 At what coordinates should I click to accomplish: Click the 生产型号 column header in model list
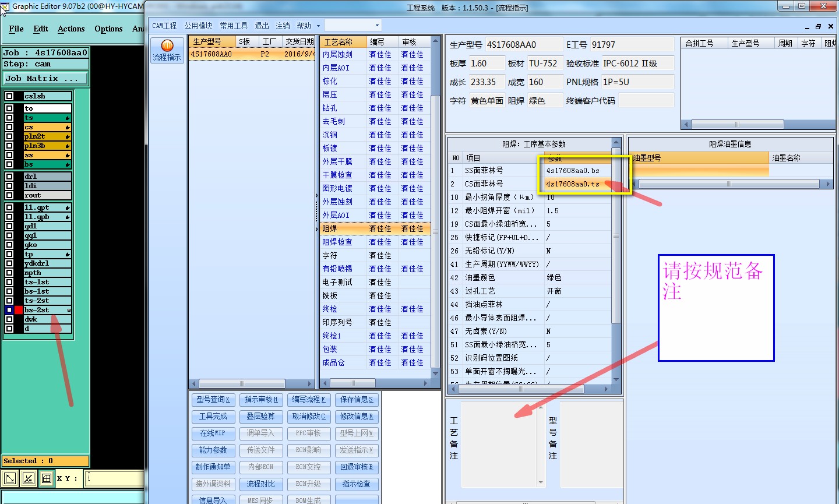pos(212,41)
